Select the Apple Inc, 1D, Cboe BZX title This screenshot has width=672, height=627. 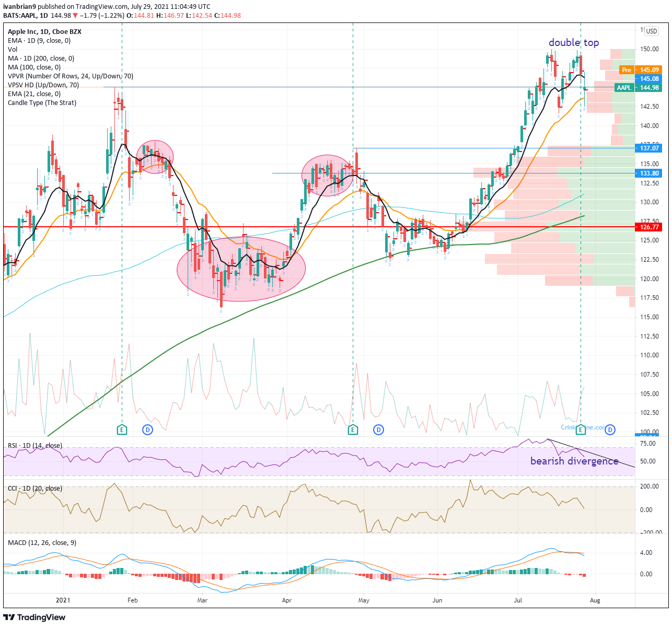44,32
